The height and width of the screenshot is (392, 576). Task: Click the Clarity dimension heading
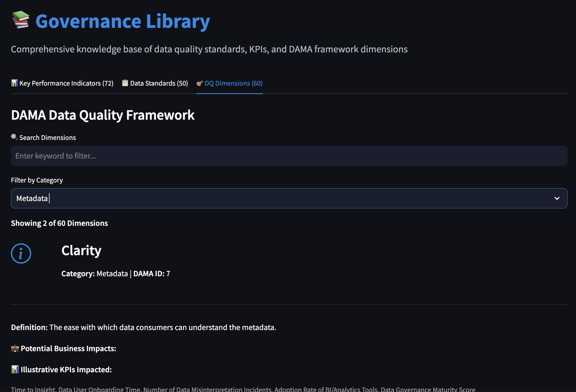coord(81,250)
